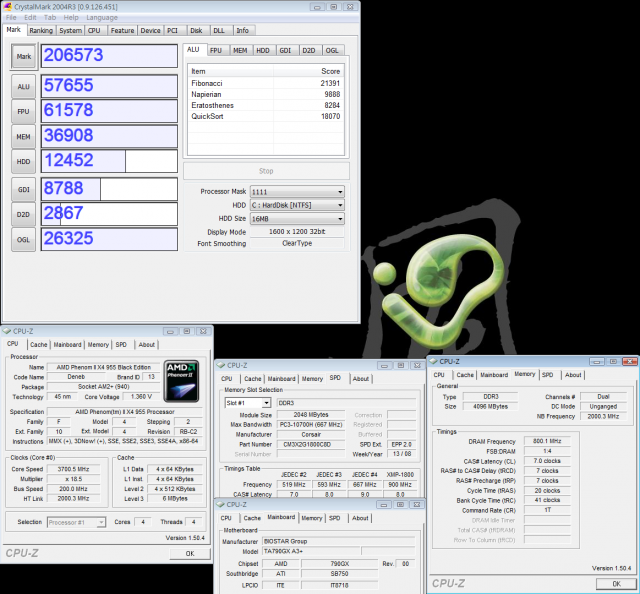Close the CPU-Z memory window

coord(629,362)
